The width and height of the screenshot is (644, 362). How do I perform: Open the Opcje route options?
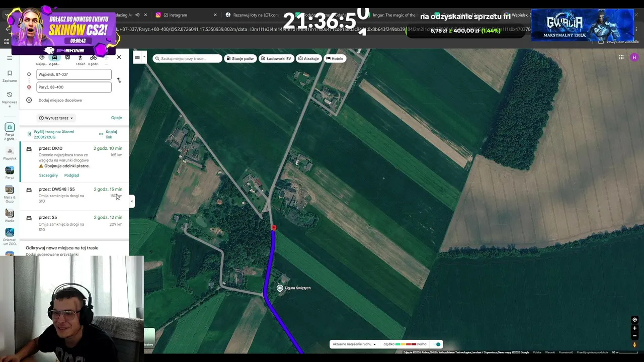[x=116, y=118]
